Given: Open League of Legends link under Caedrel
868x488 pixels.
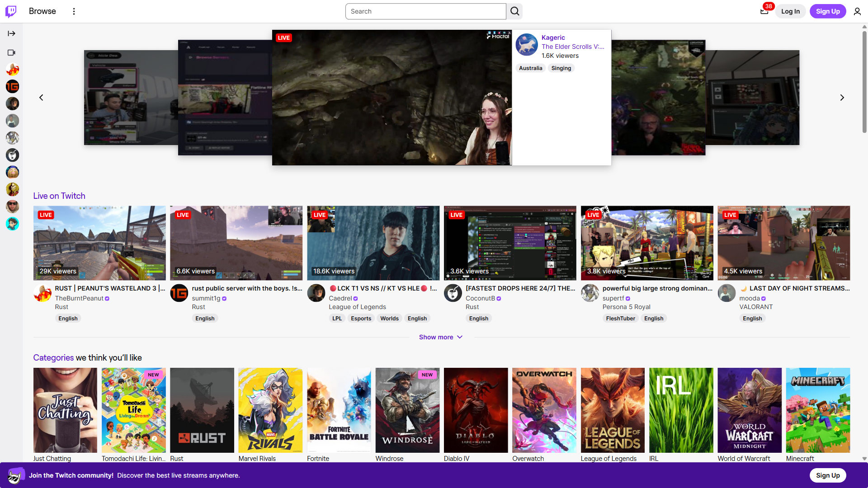Looking at the screenshot, I should (357, 307).
